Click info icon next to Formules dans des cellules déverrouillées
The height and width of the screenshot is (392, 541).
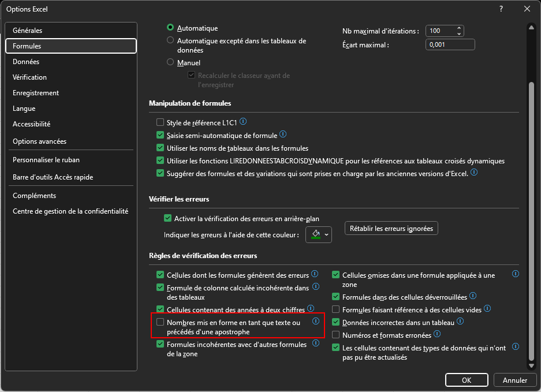coord(473,296)
